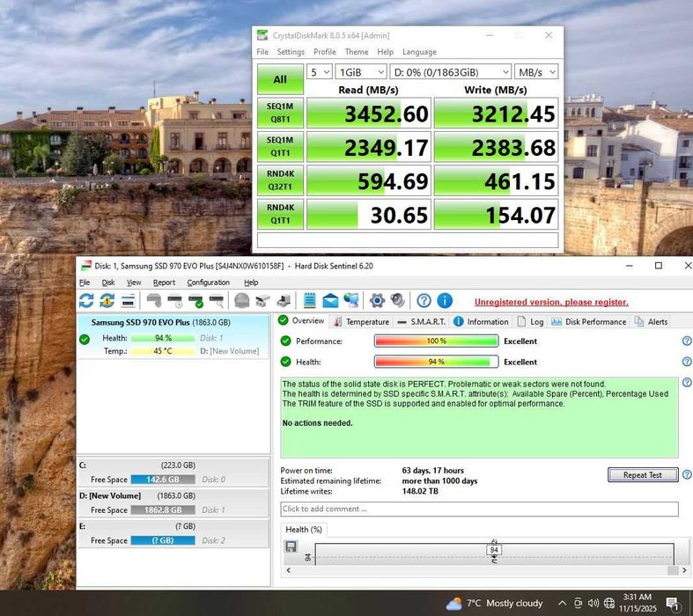Click the grey stethoscope-shaped test icon
693x616 pixels.
pyautogui.click(x=154, y=301)
